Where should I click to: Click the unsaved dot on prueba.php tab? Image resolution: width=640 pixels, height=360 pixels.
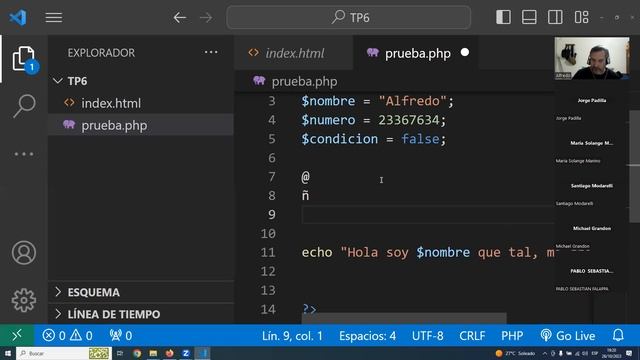pos(464,52)
